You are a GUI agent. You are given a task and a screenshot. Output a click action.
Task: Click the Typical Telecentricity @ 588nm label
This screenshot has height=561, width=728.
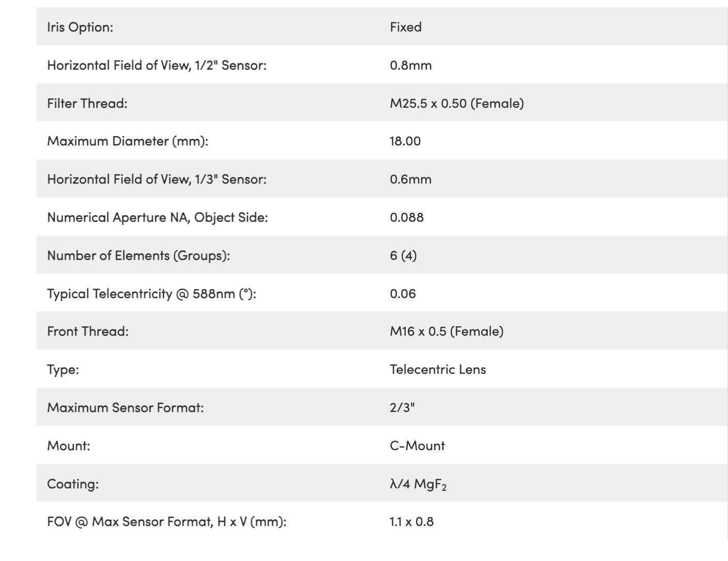[152, 293]
